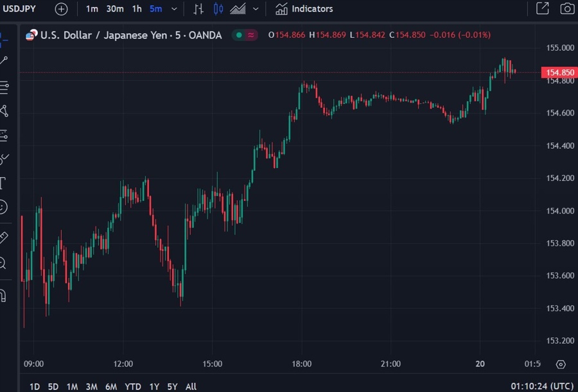Choose the bars chart style icon
The width and height of the screenshot is (578, 392).
click(198, 9)
